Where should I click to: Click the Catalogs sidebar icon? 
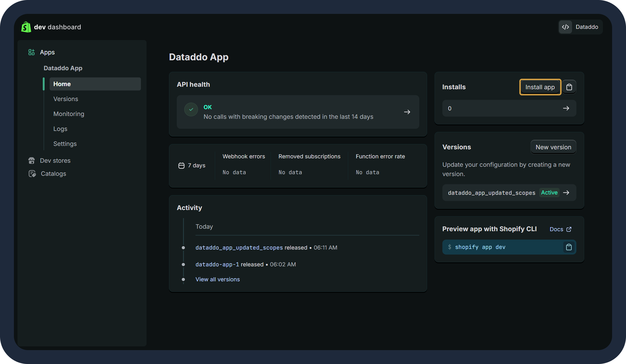point(32,173)
